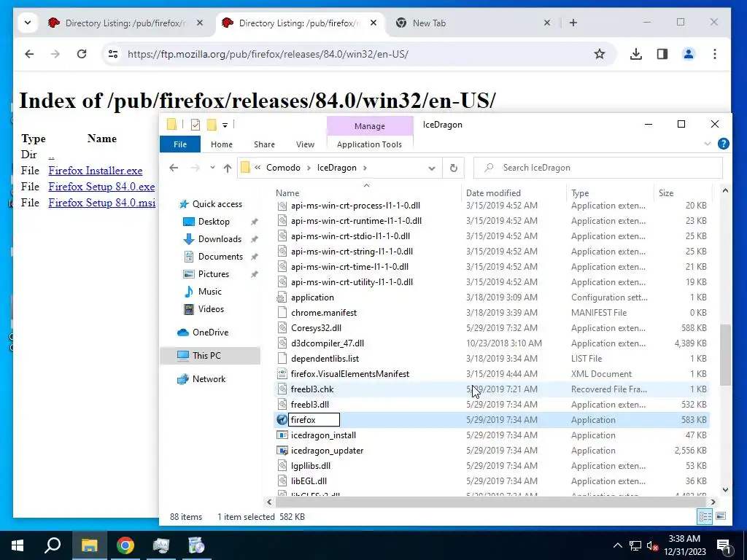Open Firefox Setup 84.0.msi link
The image size is (747, 560).
tap(102, 203)
